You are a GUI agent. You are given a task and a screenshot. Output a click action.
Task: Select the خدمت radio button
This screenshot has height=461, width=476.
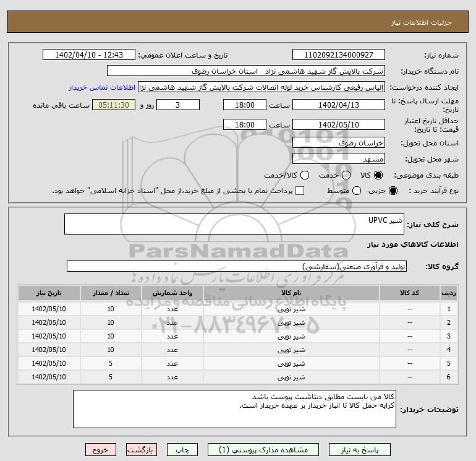(346, 175)
